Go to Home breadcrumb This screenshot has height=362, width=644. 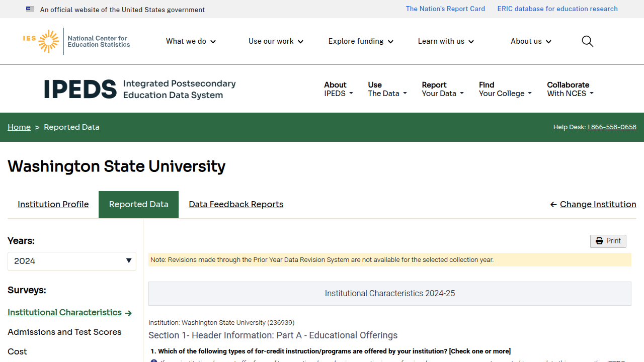(19, 127)
